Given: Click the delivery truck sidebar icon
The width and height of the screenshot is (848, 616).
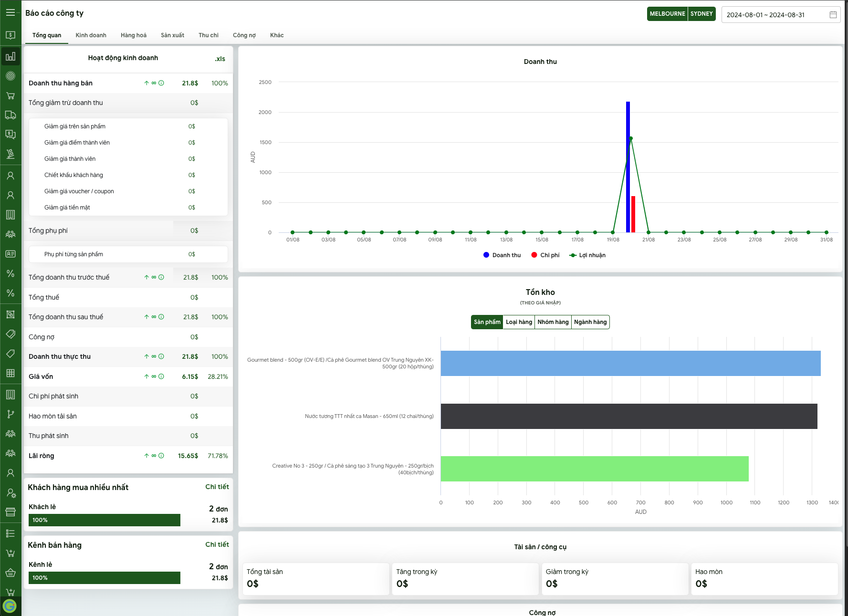Looking at the screenshot, I should click(x=10, y=115).
